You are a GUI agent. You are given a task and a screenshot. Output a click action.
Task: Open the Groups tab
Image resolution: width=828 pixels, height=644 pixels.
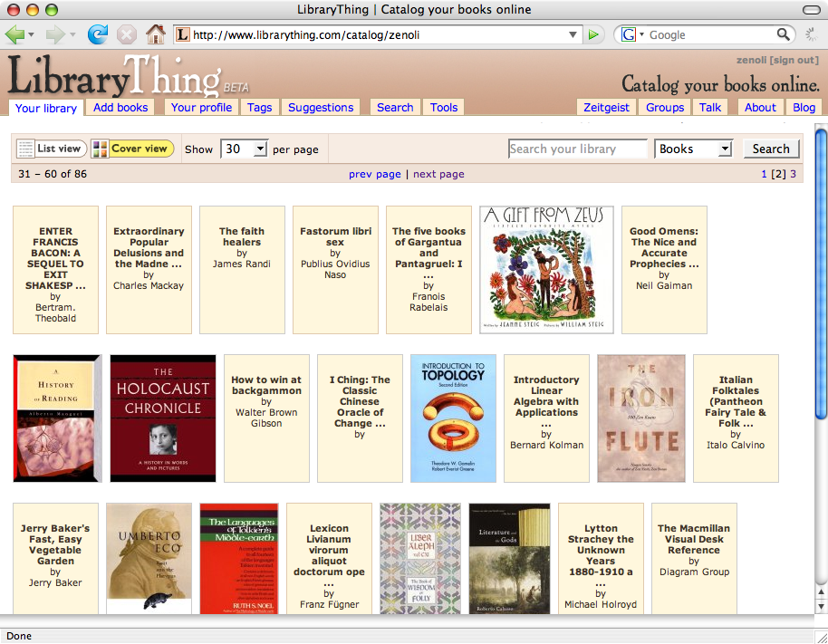pos(665,108)
